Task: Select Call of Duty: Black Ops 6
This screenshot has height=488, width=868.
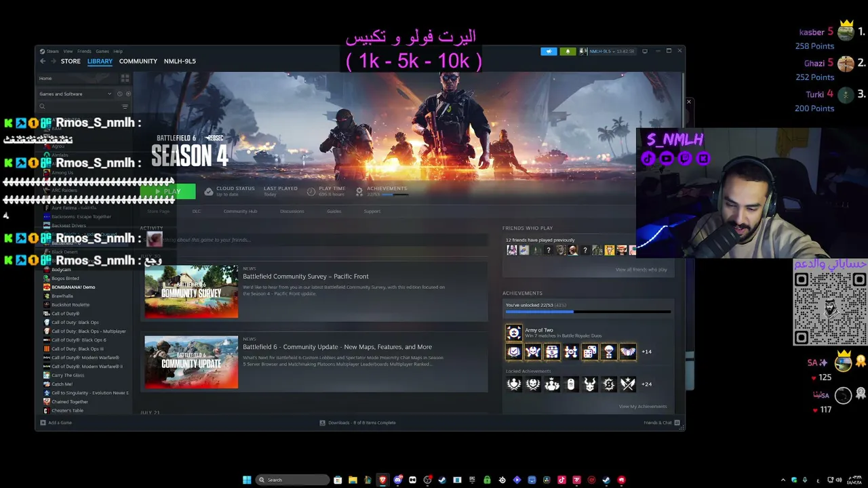Action: pos(79,340)
